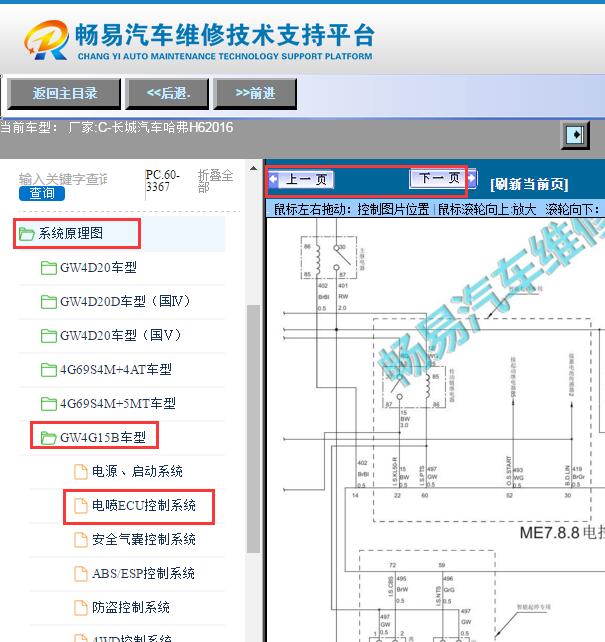Click the panel toggle icon at top right
The width and height of the screenshot is (605, 642).
(x=575, y=135)
